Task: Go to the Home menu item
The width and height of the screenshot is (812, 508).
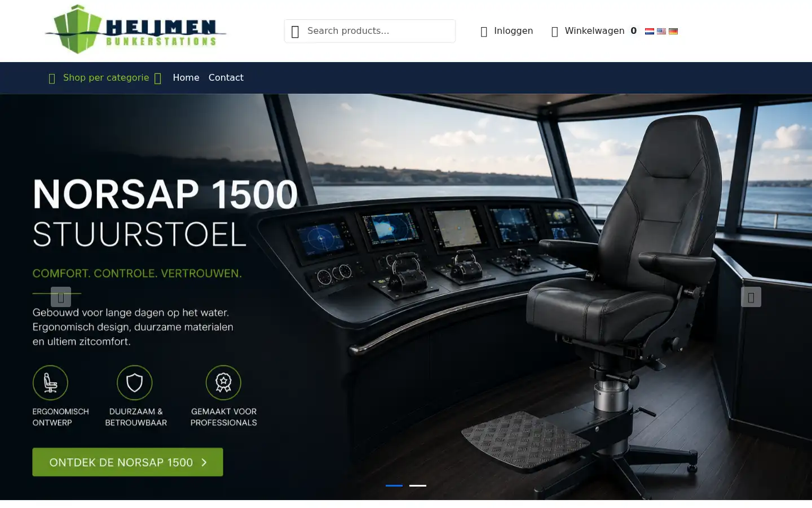Action: tap(186, 77)
